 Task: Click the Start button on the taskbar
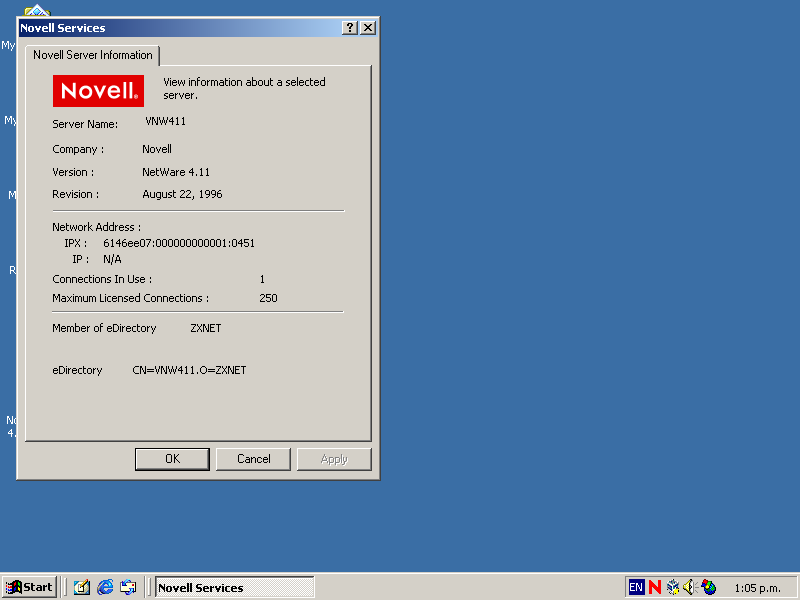coord(30,587)
